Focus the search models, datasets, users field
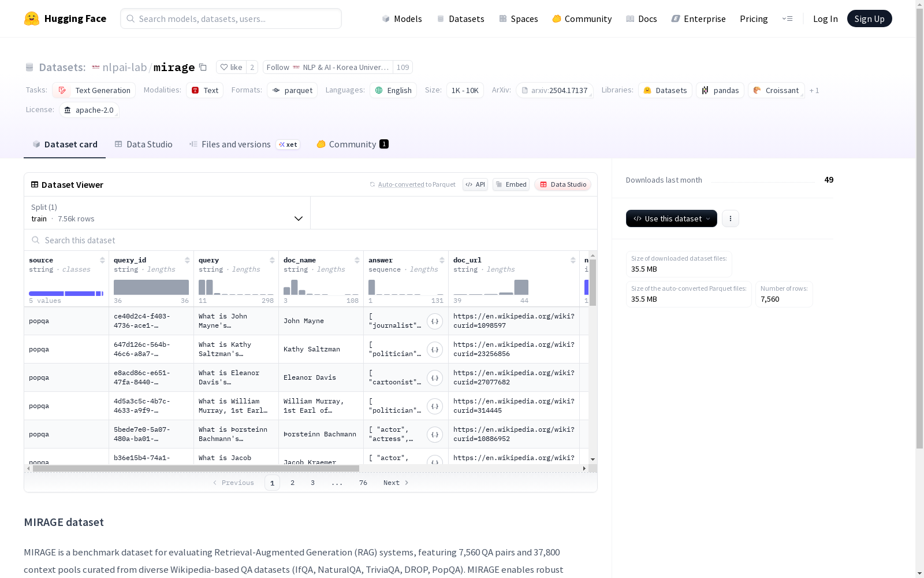Viewport: 924px width, 578px height. pyautogui.click(x=231, y=18)
